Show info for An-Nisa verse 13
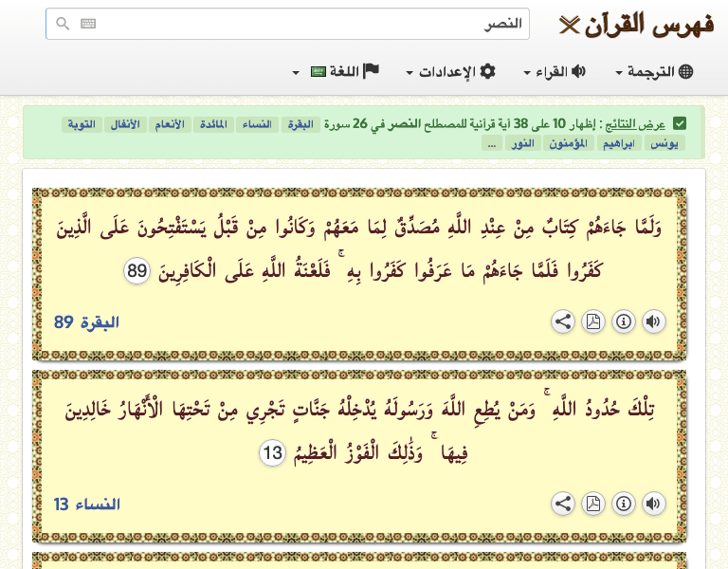Image resolution: width=728 pixels, height=569 pixels. [x=623, y=504]
